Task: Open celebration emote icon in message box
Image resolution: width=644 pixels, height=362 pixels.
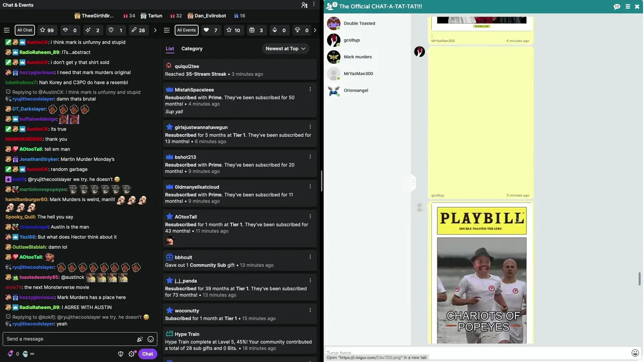Action: pos(140,339)
